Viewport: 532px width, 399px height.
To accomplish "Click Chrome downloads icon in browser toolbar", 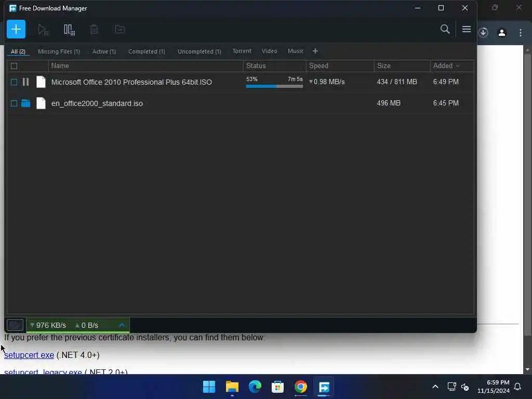I will [483, 33].
